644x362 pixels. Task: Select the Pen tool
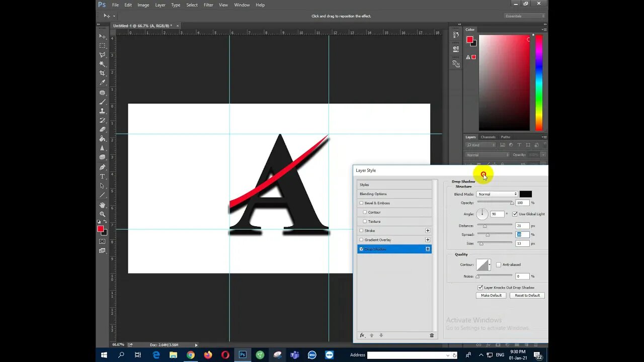point(103,167)
